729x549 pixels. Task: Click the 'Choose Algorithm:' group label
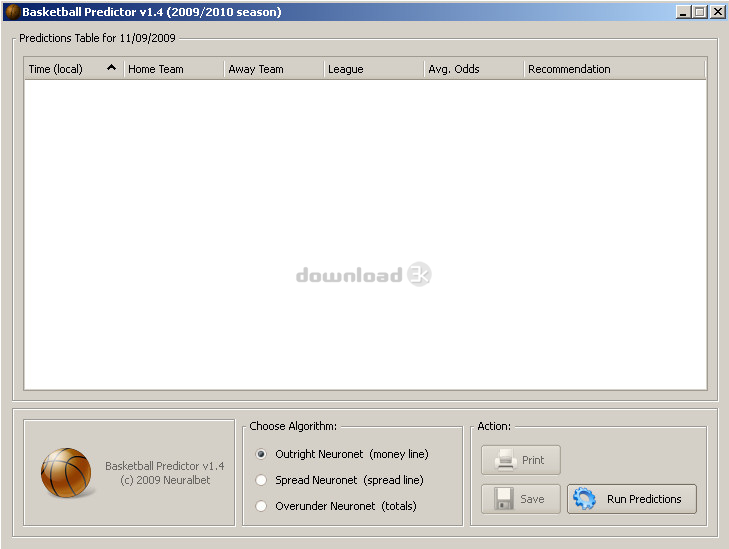(293, 426)
